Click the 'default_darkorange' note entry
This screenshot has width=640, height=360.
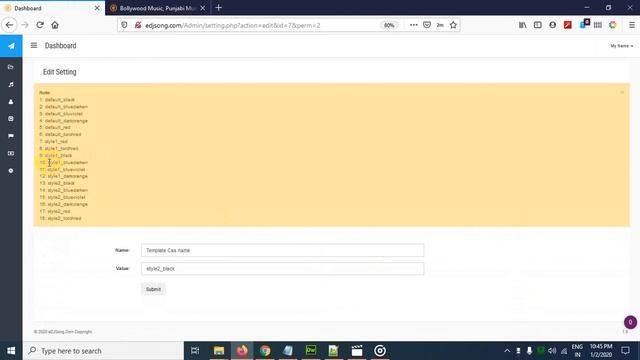(x=66, y=121)
